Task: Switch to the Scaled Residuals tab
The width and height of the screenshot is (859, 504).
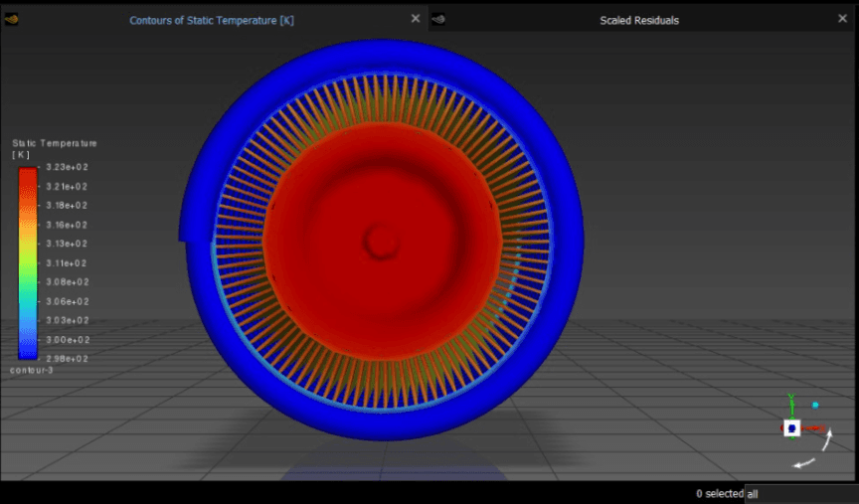Action: tap(638, 20)
